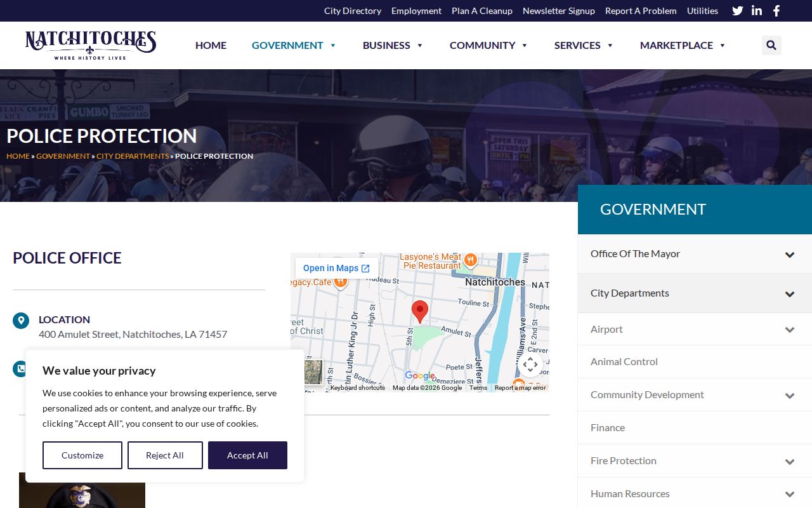Image resolution: width=812 pixels, height=508 pixels.
Task: Open Report A Problem link
Action: pos(641,11)
